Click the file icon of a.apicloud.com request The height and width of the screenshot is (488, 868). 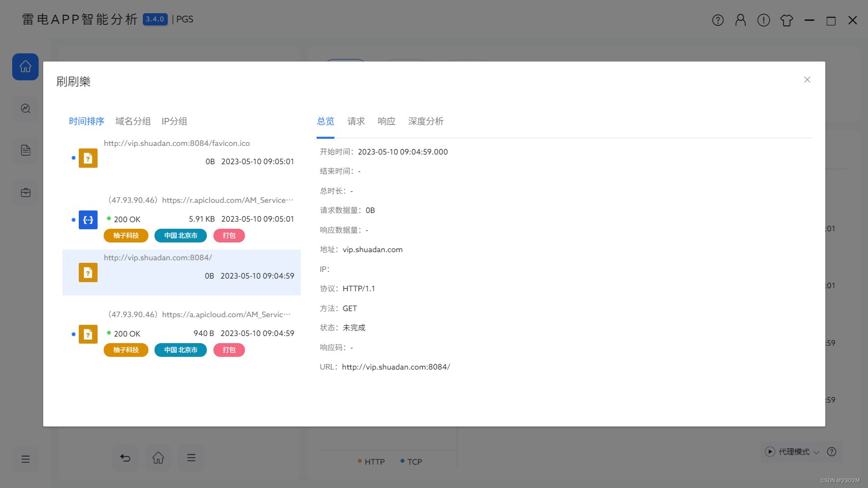coord(88,334)
